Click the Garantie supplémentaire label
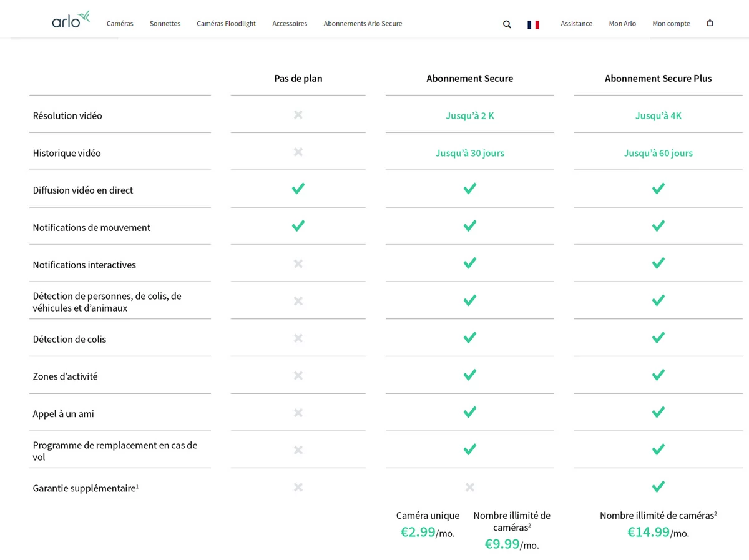749x560 pixels. (x=86, y=488)
